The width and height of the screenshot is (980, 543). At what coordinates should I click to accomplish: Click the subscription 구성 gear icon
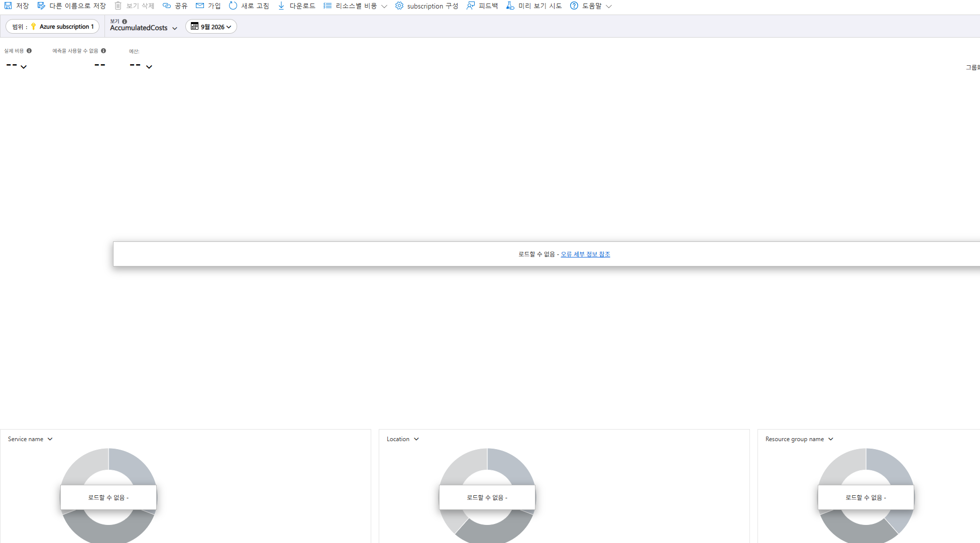click(399, 6)
